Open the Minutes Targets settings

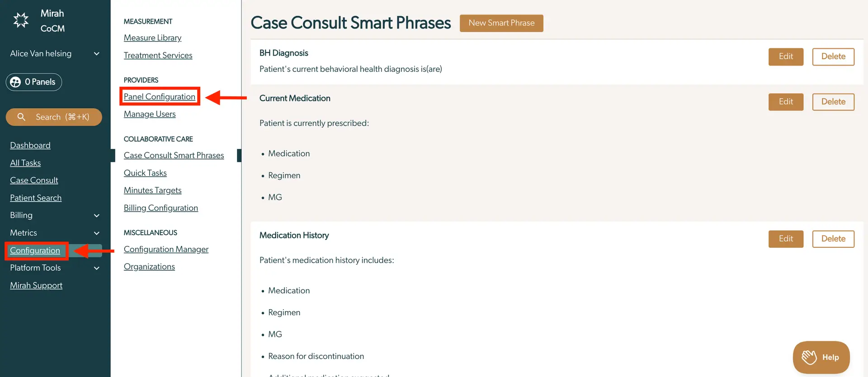[x=152, y=190]
